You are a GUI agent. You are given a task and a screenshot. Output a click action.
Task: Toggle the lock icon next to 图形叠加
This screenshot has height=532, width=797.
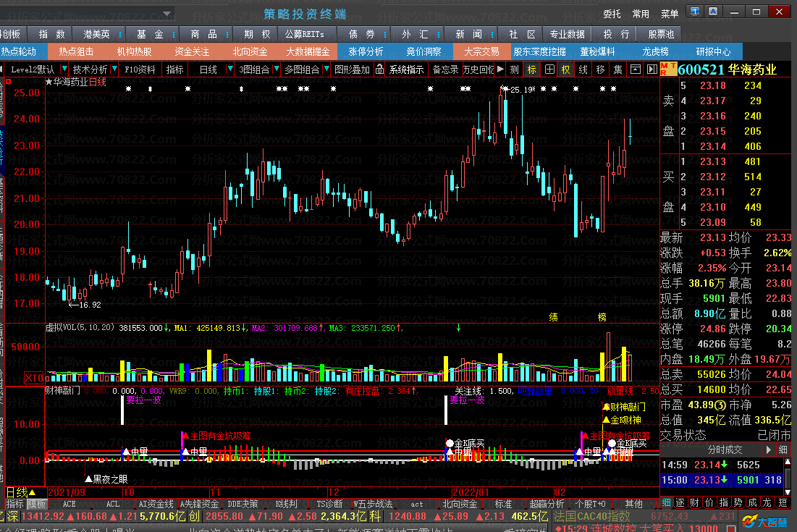380,69
